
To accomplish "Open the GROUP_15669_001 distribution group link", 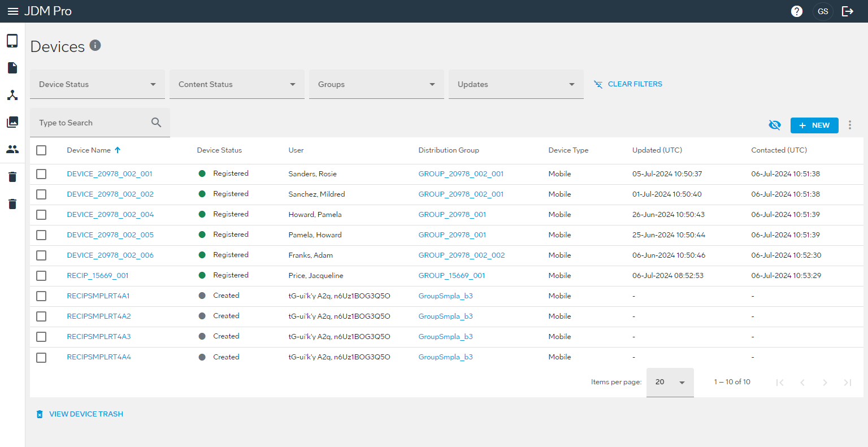I will [x=452, y=276].
